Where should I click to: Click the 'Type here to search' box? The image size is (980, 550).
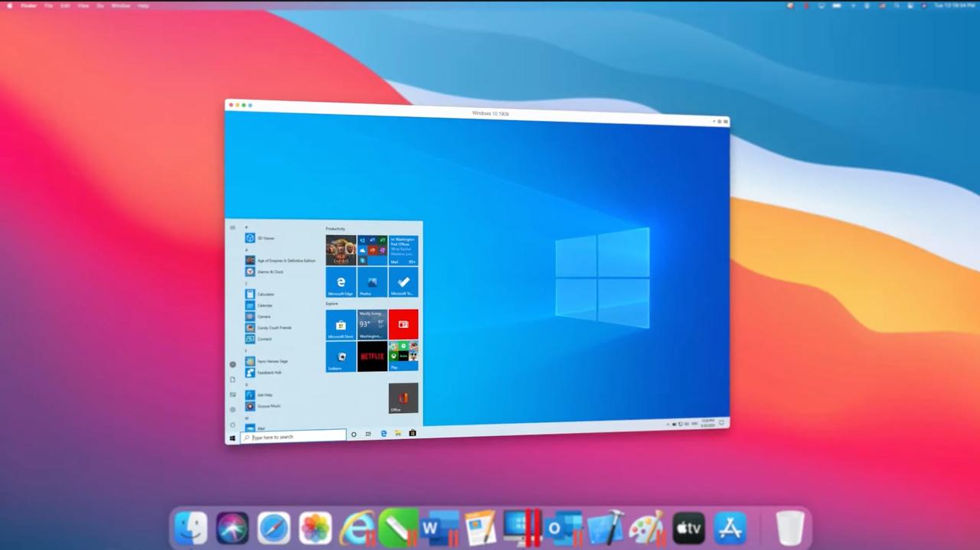(x=293, y=437)
